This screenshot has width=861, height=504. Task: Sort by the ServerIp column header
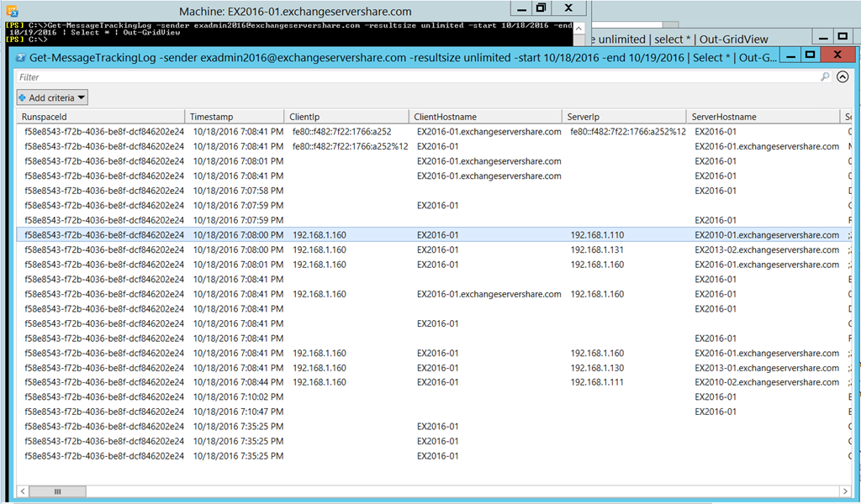point(625,116)
